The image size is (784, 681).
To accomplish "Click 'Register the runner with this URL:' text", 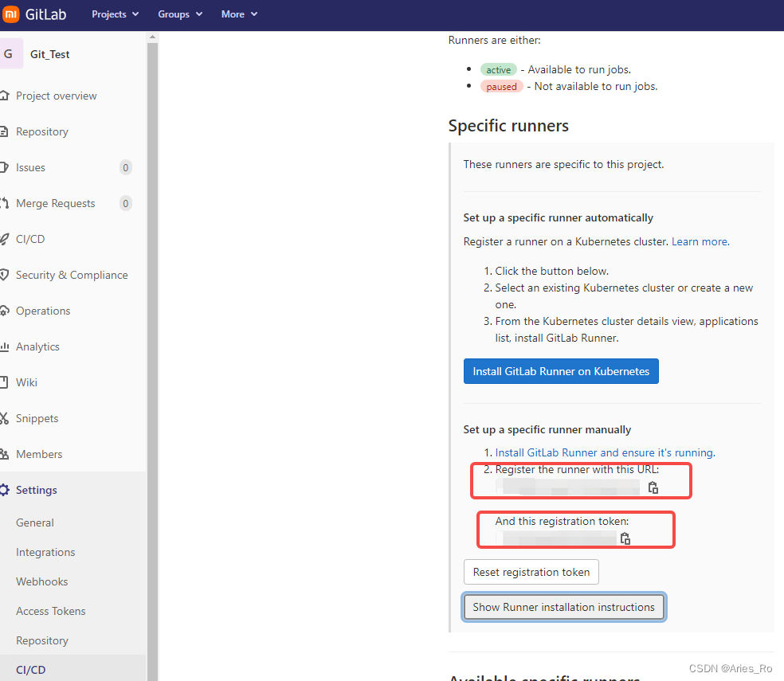I will (x=577, y=469).
